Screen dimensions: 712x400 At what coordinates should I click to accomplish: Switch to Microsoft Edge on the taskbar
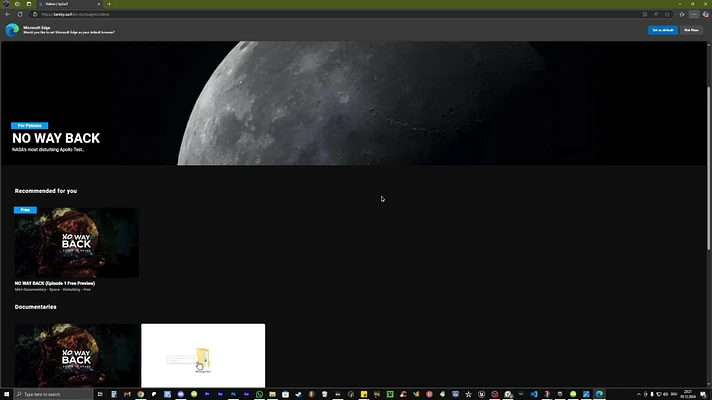(599, 394)
